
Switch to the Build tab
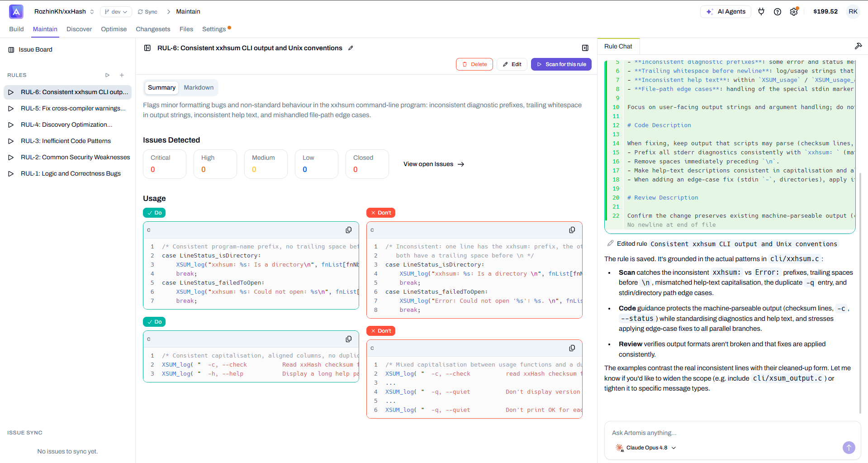pos(16,29)
